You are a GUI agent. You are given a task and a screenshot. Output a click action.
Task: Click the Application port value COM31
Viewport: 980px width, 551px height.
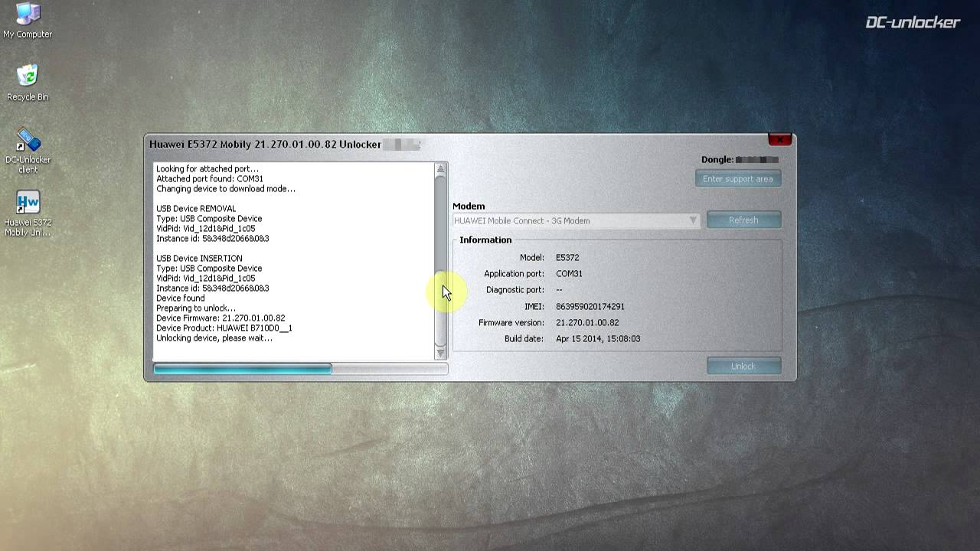(569, 274)
